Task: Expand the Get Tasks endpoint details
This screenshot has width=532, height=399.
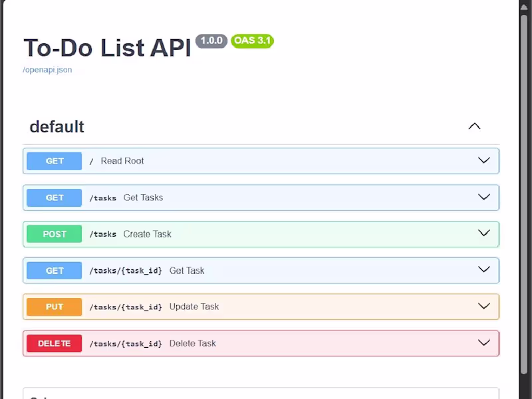Action: (x=484, y=197)
